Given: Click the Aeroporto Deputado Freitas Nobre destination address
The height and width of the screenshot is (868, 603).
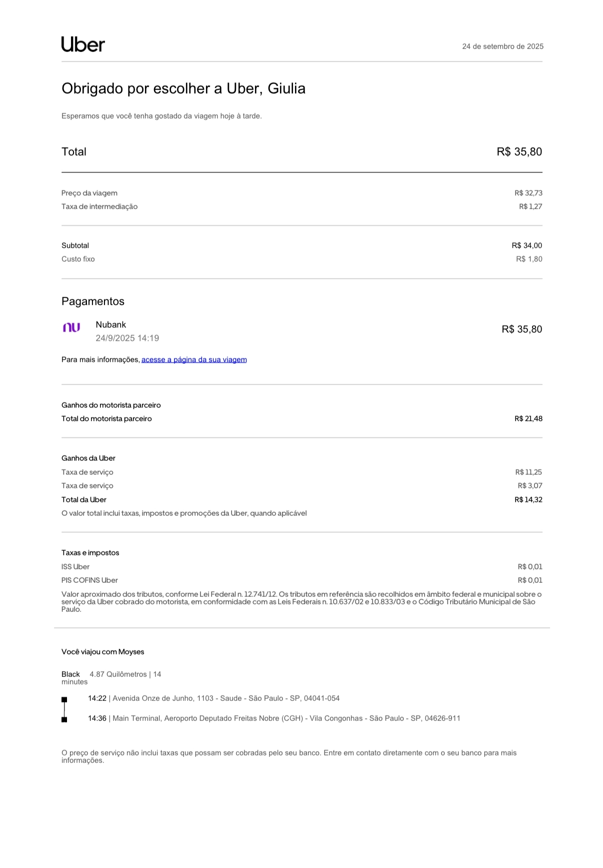Looking at the screenshot, I should 286,718.
